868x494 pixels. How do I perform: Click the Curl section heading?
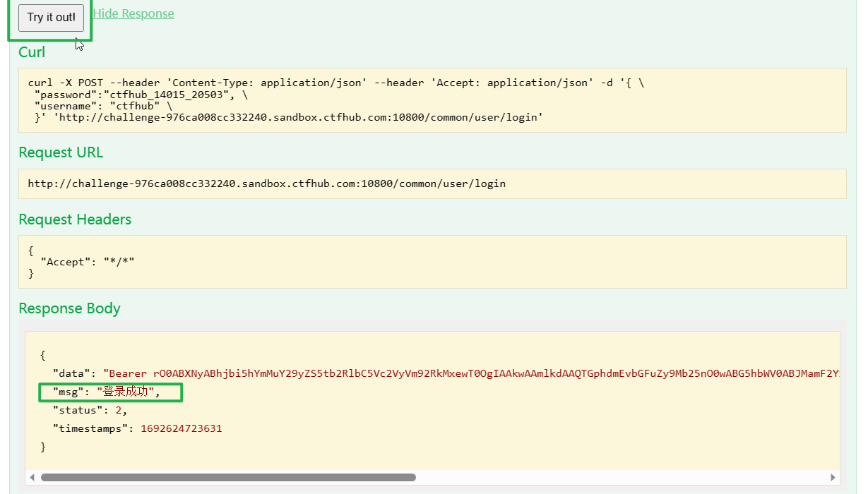coord(32,52)
